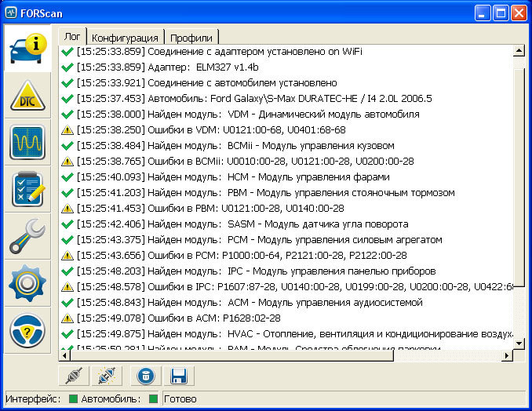Viewport: 532px width, 411px height.
Task: Open the gear settings section
Action: [27, 284]
